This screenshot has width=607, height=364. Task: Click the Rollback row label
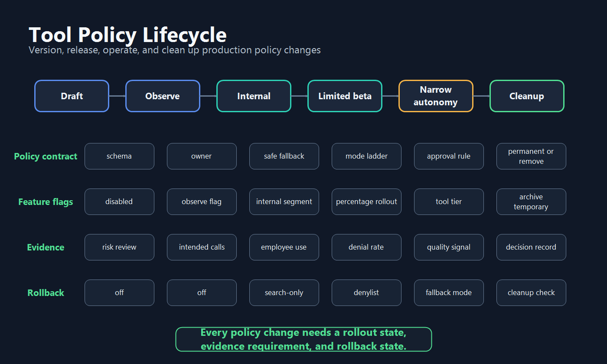[x=46, y=293]
